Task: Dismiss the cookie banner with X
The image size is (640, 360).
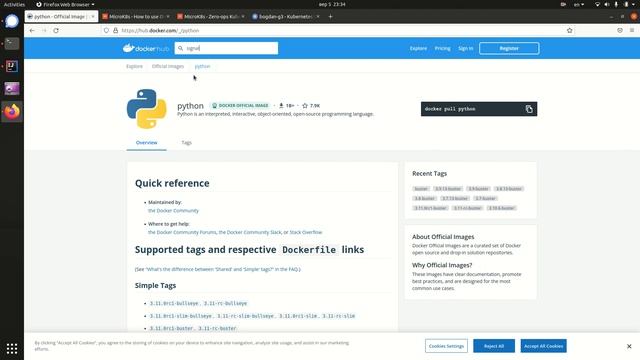Action: tap(629, 346)
